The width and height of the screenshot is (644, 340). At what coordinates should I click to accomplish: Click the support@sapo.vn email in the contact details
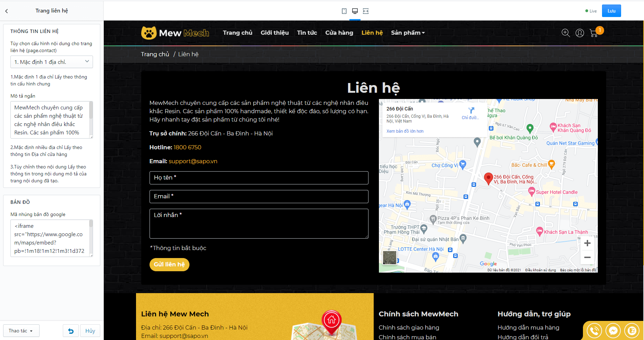coord(193,161)
